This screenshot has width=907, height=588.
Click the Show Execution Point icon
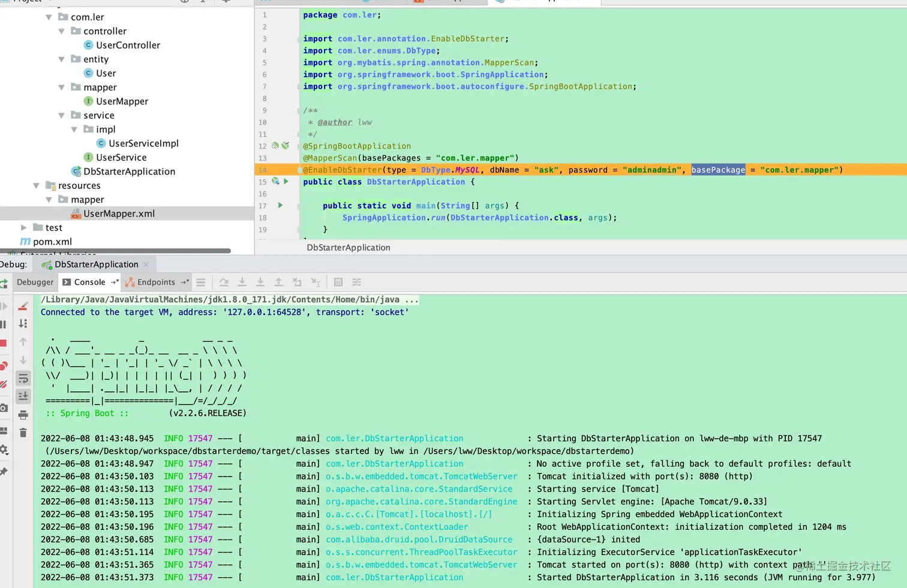pyautogui.click(x=201, y=282)
